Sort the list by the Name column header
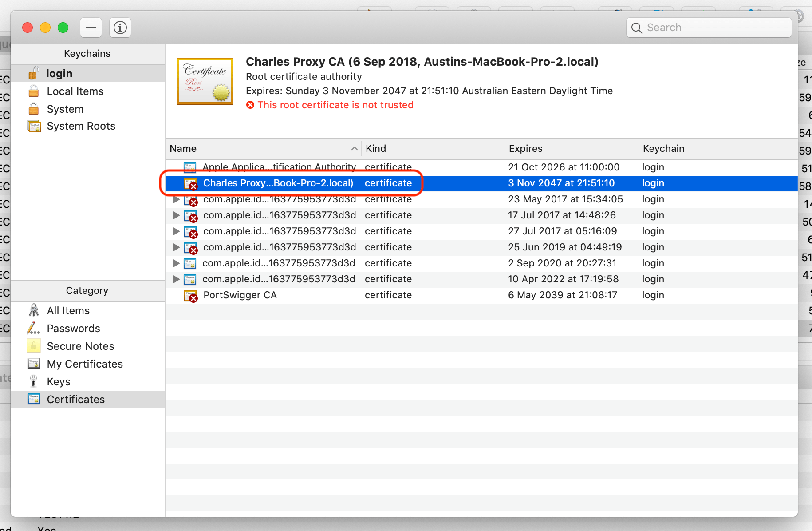 [264, 149]
